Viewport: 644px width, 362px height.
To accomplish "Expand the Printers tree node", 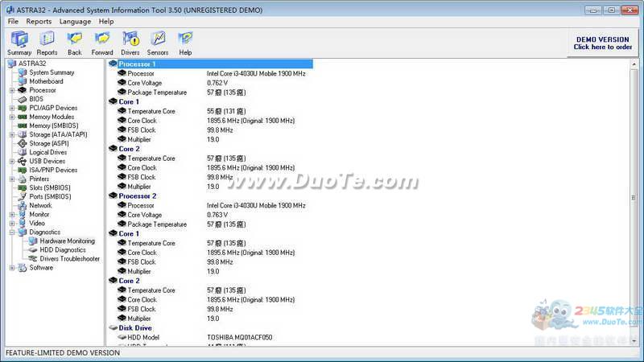I will pos(12,179).
